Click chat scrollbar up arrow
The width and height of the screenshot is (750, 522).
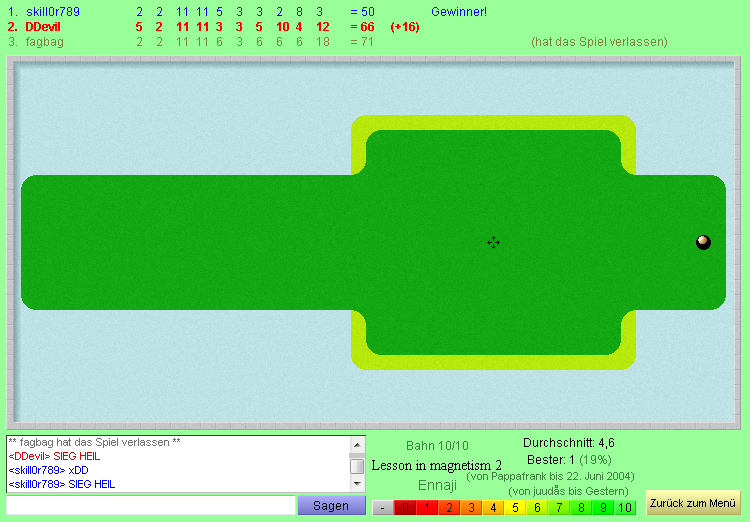357,445
